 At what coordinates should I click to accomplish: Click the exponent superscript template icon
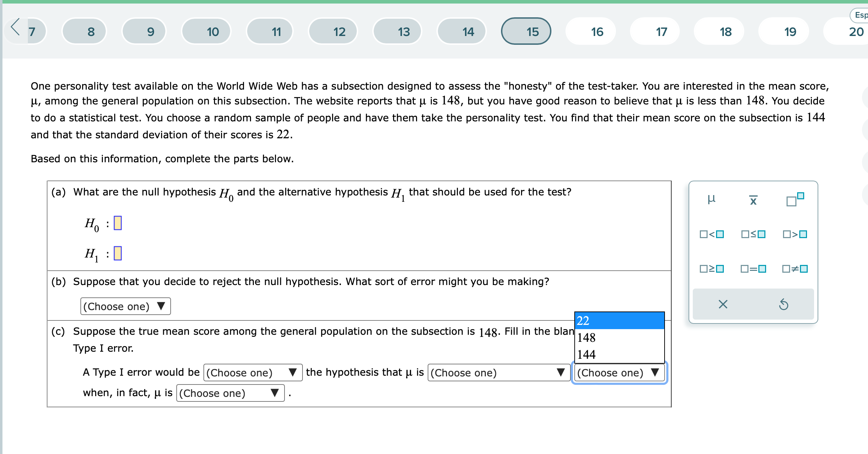tap(795, 200)
